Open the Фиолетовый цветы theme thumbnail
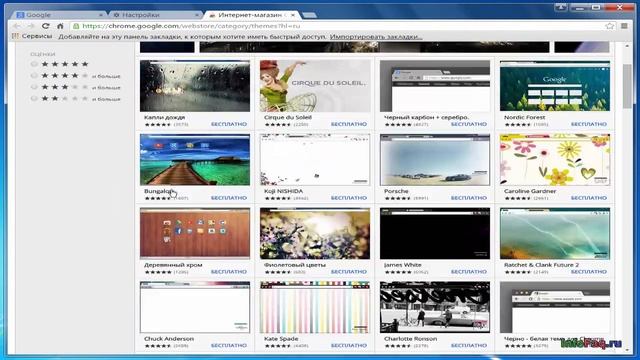This screenshot has width=640, height=360. tap(315, 233)
